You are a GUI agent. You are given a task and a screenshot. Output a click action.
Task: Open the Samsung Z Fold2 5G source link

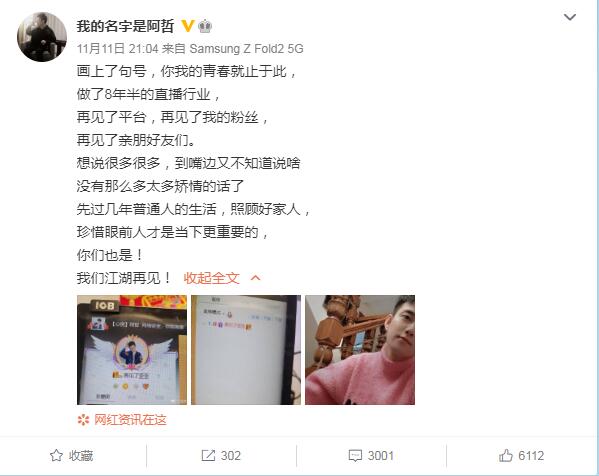[x=246, y=49]
